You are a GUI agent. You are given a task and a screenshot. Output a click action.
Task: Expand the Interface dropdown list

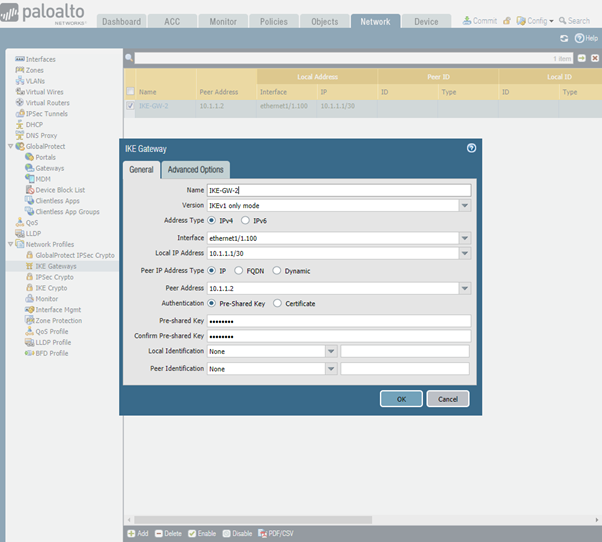click(465, 238)
